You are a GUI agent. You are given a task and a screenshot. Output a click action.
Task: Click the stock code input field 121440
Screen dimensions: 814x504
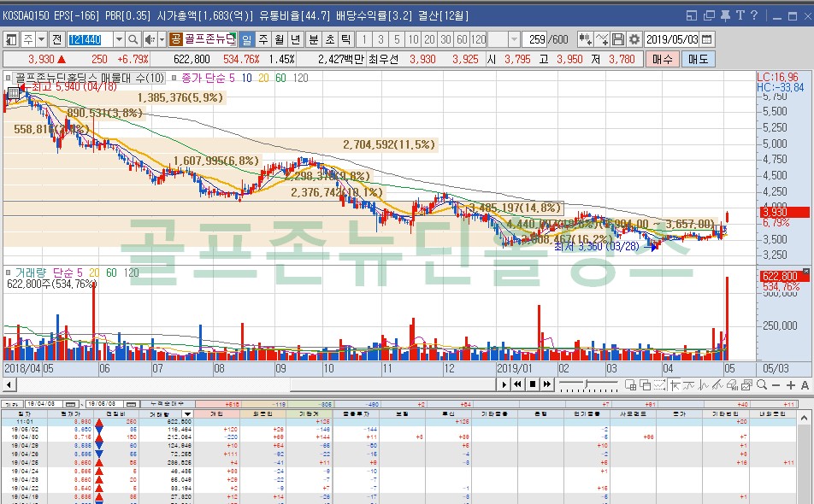90,39
